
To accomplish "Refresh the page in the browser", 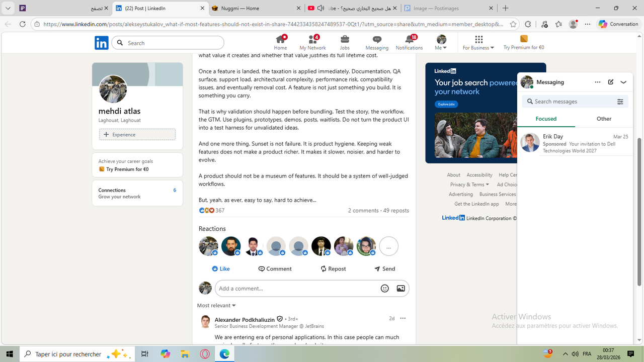I will [22, 24].
